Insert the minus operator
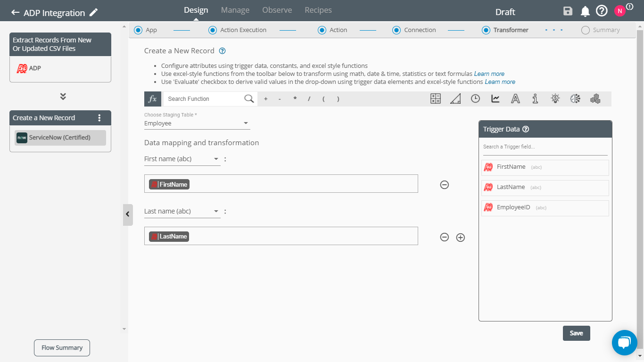 coord(280,99)
